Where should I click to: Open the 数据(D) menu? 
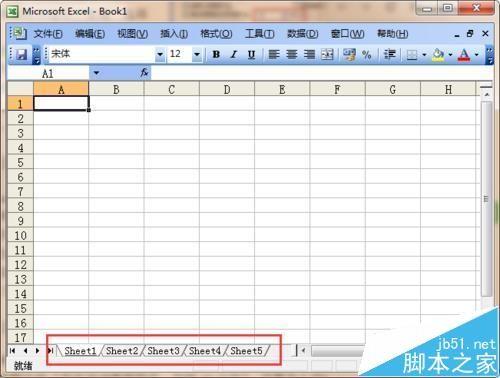pyautogui.click(x=303, y=34)
